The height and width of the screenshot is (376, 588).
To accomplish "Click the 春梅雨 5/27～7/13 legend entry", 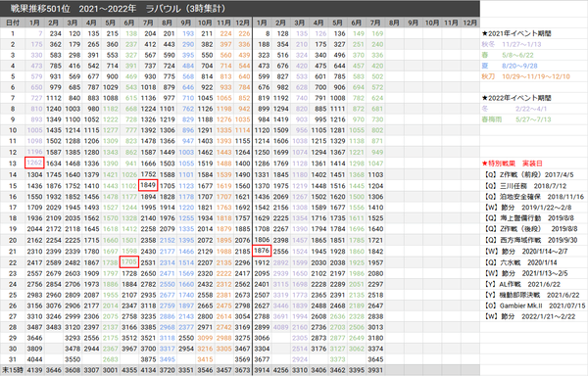I will click(516, 119).
